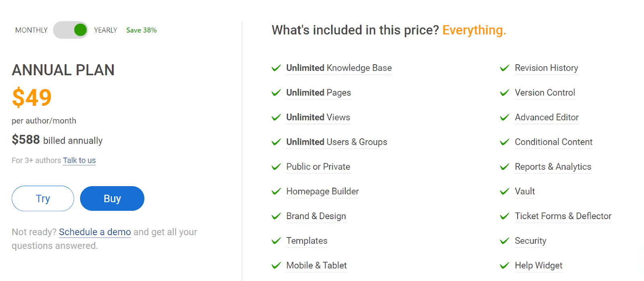This screenshot has height=281, width=644.
Task: Follow the Schedule a demo link
Action: click(x=95, y=232)
